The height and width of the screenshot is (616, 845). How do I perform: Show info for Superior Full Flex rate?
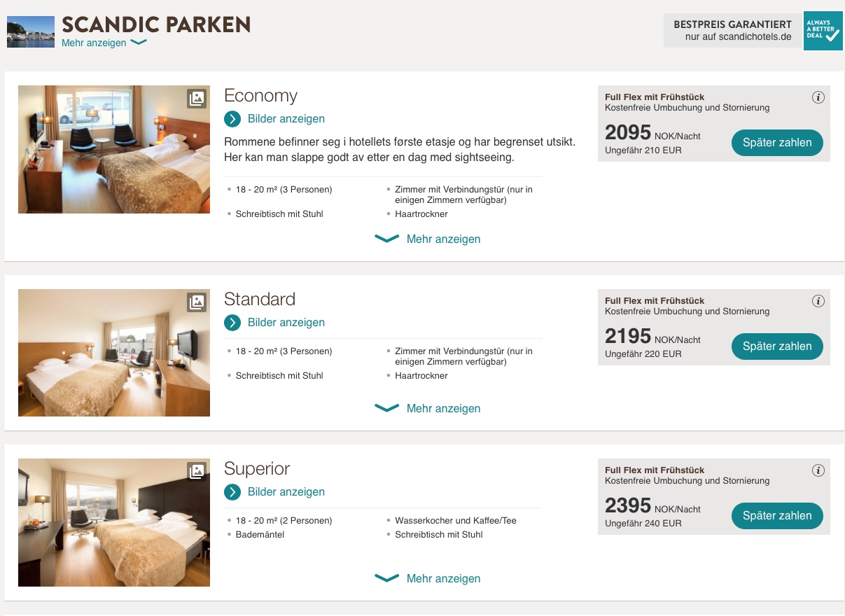[x=818, y=470]
